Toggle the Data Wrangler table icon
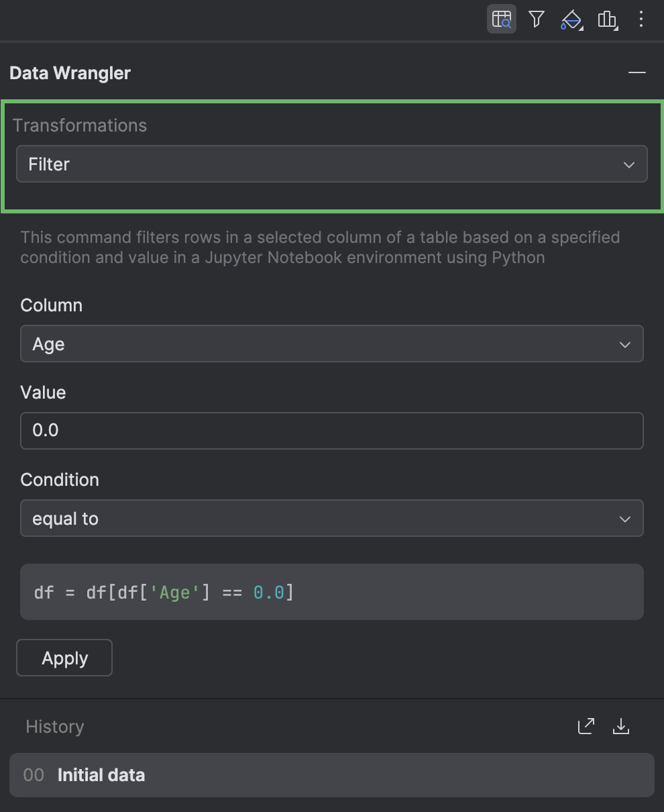Image resolution: width=664 pixels, height=812 pixels. click(502, 19)
